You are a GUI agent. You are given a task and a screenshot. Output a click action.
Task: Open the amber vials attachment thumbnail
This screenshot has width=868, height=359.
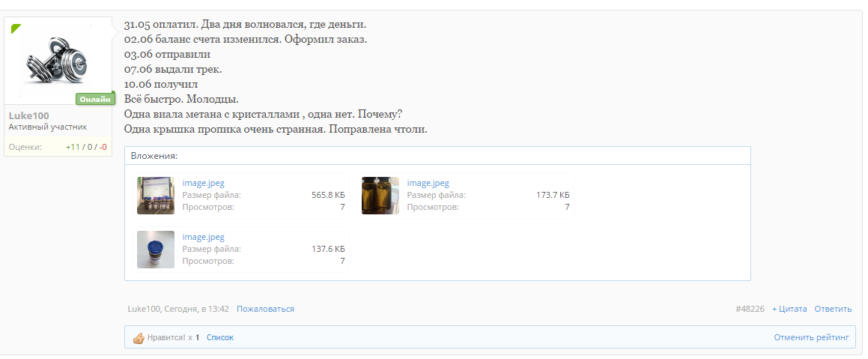click(x=380, y=196)
